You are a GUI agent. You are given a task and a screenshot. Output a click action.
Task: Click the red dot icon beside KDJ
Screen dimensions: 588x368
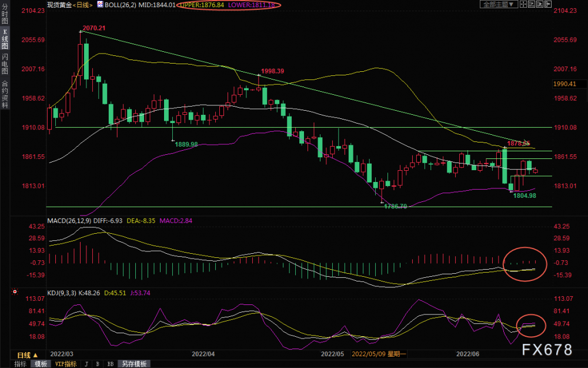15,292
